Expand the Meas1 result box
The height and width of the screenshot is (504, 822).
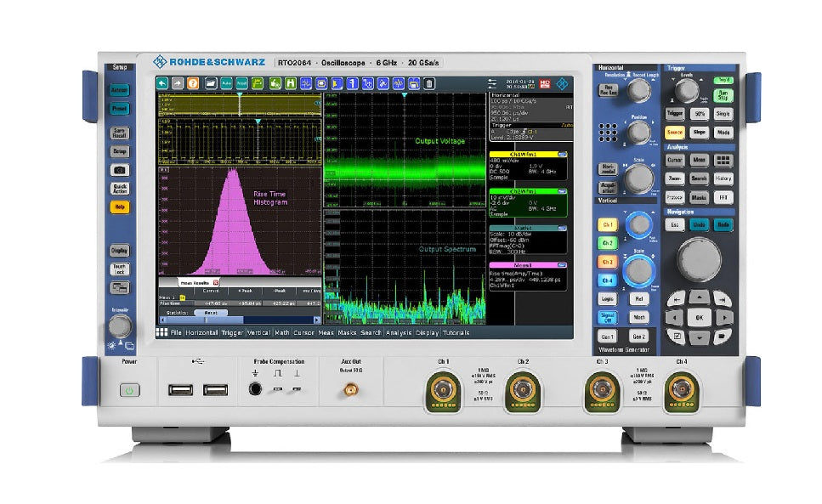coord(527,264)
